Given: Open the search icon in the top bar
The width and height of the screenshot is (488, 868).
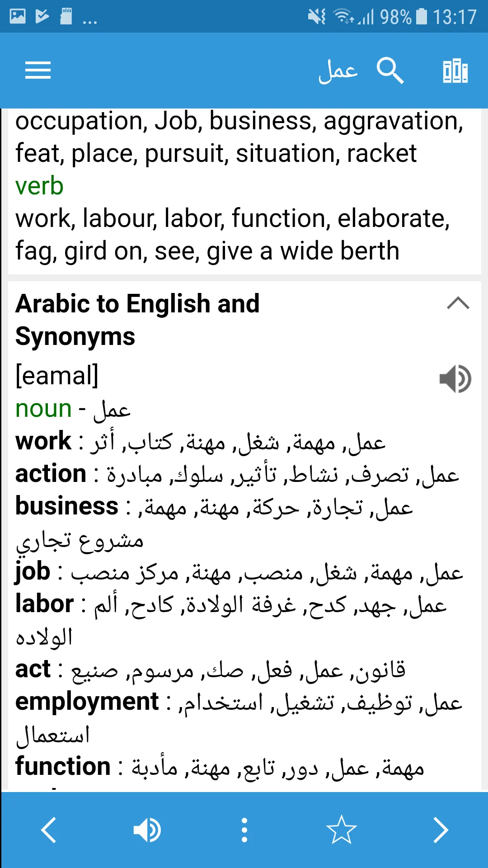Looking at the screenshot, I should 389,70.
